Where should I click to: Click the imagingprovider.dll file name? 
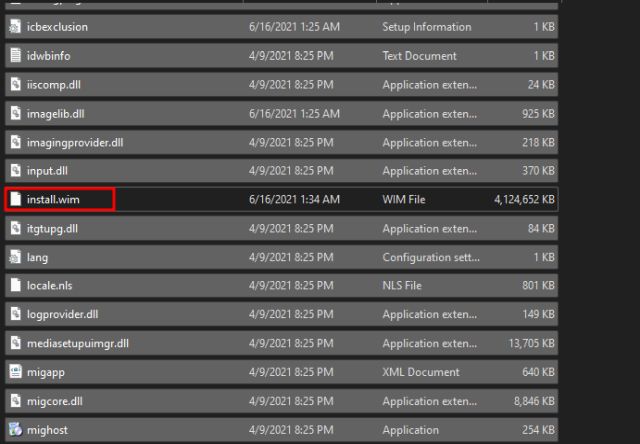76,143
